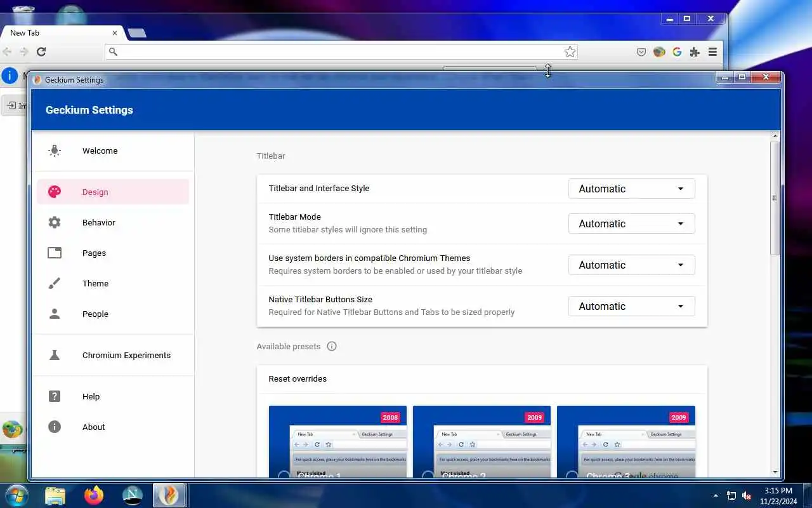Click the Geckium flame taskbar button
Screen dimensions: 812x508
click(169, 495)
